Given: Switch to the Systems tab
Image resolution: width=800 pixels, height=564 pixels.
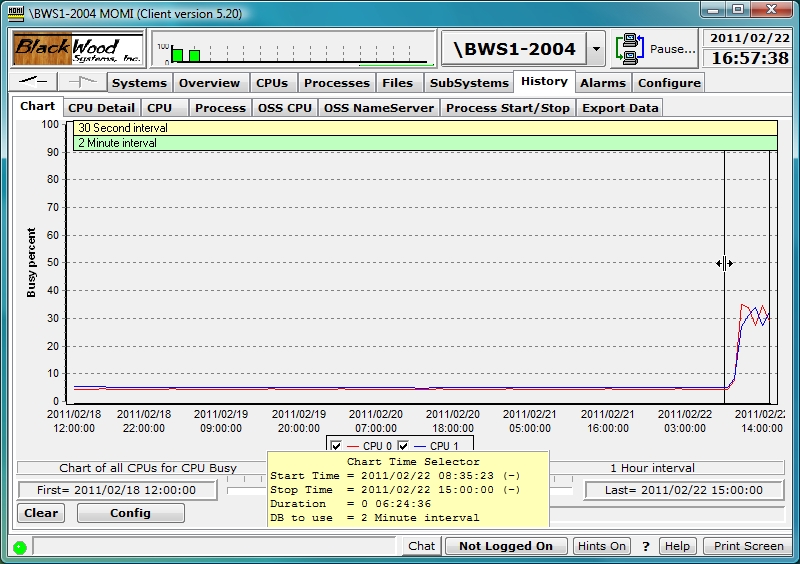Looking at the screenshot, I should pos(139,83).
